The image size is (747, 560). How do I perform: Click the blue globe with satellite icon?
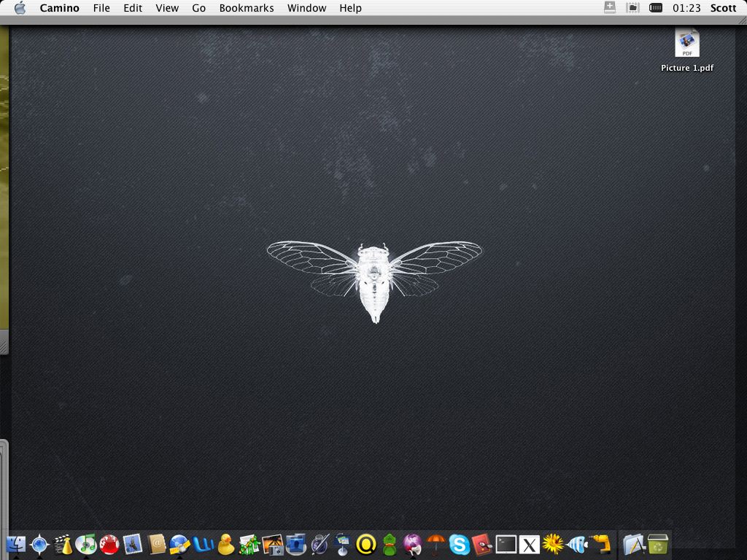[179, 544]
